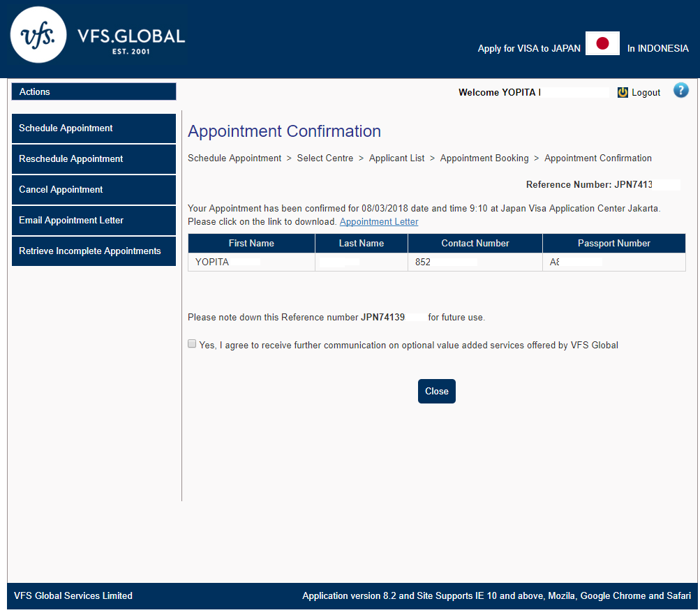Click the VFS Global round logo
The image size is (700, 615).
click(x=38, y=35)
